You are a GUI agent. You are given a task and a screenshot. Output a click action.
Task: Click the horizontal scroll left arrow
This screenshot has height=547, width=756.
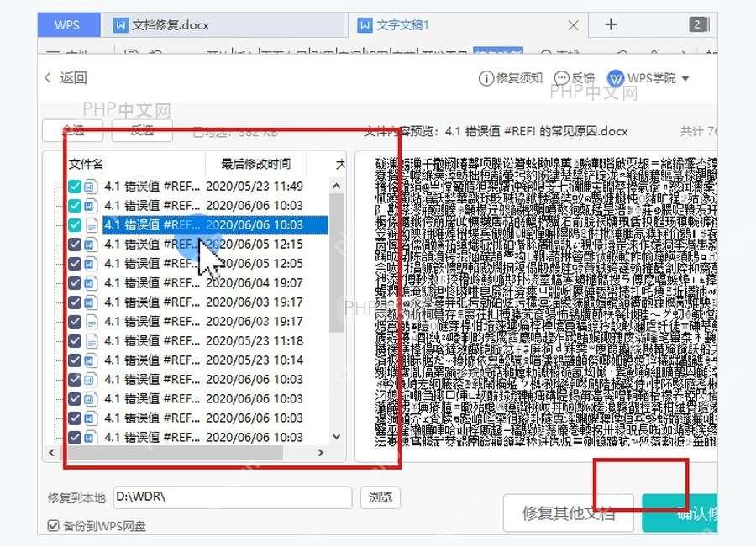coord(51,452)
